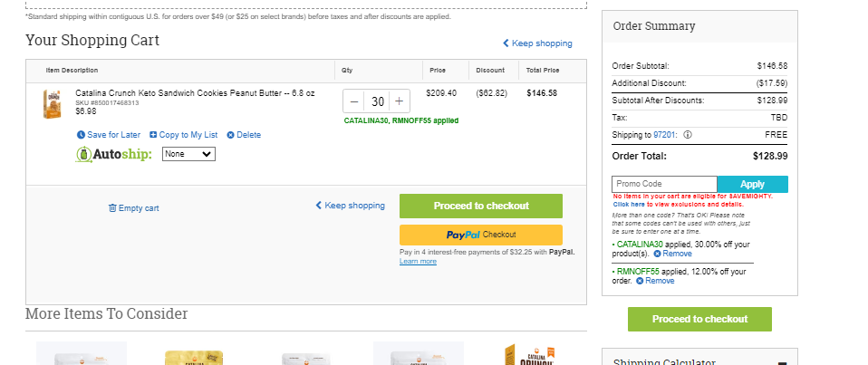Click the Save for Later clock icon
Screen dimensions: 868x365
click(x=81, y=135)
